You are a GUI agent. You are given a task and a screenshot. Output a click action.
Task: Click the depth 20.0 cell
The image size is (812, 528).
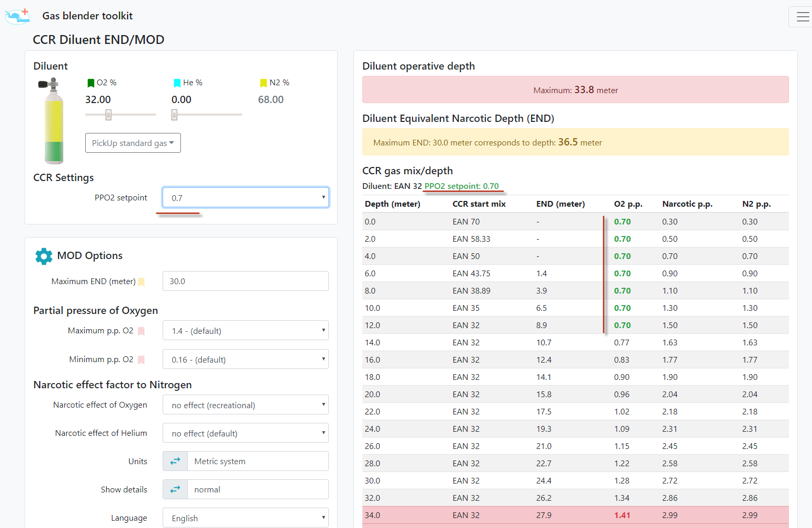372,395
